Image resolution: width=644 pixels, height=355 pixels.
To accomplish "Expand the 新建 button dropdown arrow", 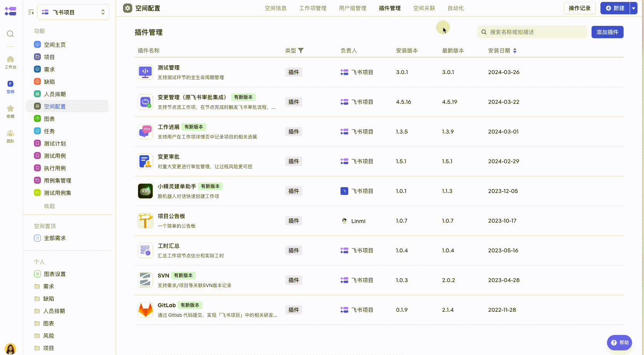I will pos(634,8).
